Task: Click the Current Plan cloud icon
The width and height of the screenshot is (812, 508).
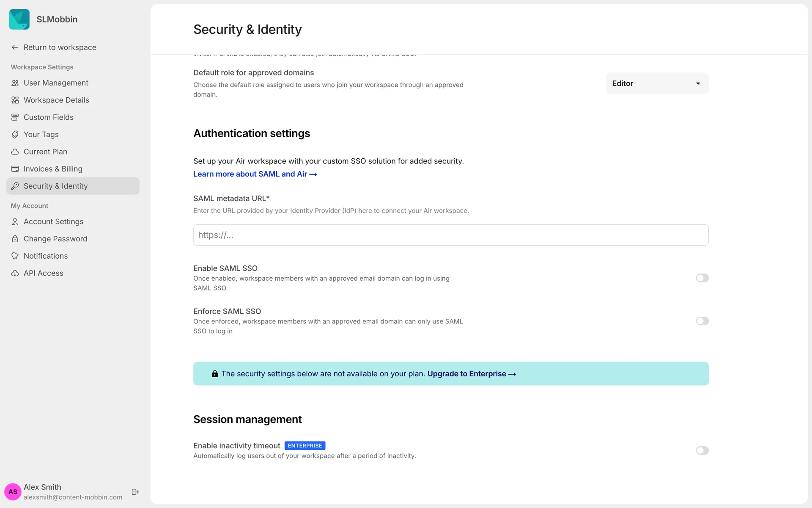Action: (x=15, y=152)
